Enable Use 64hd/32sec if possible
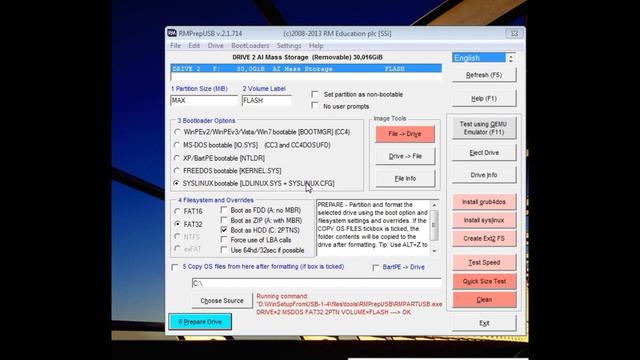The height and width of the screenshot is (360, 640). click(224, 250)
